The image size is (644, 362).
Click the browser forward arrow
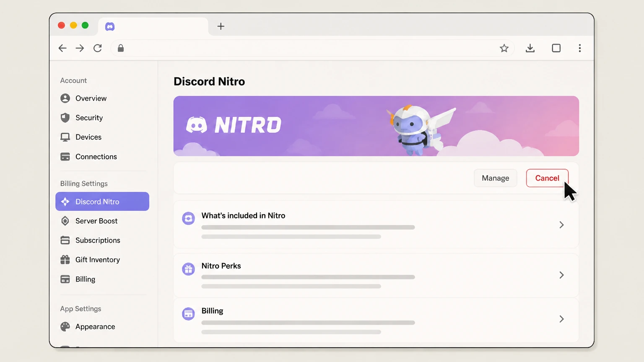click(x=80, y=48)
